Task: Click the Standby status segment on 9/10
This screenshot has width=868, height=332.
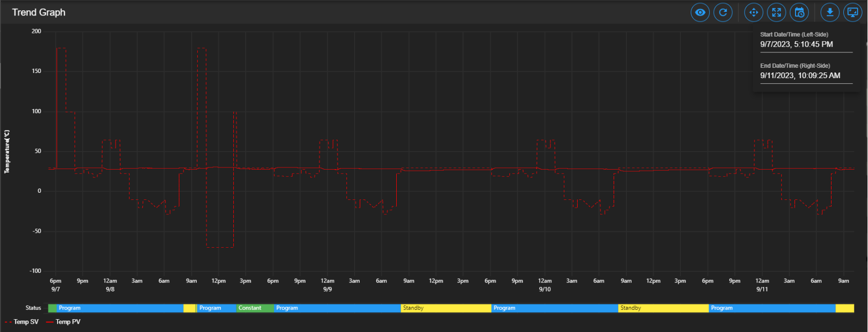Action: pos(663,308)
